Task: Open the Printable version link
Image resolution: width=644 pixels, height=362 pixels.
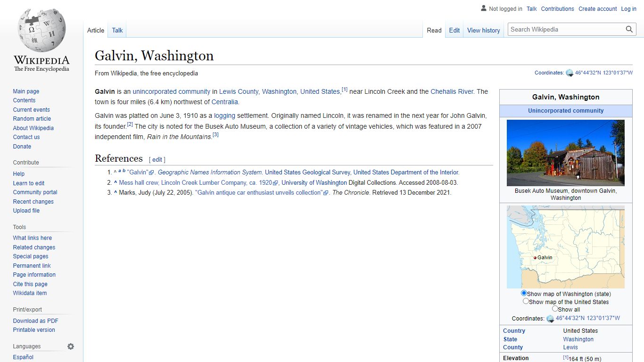Action: 34,330
